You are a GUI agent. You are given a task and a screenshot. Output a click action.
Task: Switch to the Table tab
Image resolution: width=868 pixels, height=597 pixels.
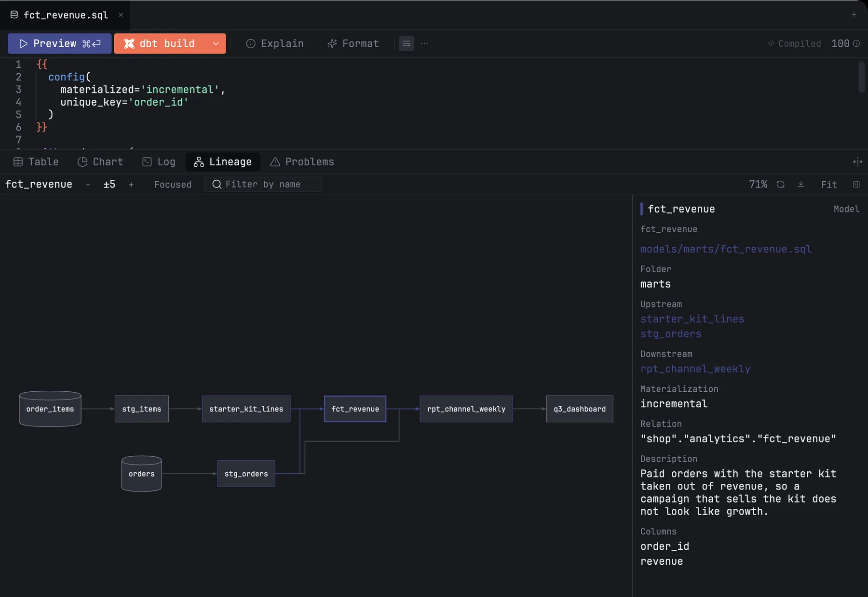tap(36, 162)
